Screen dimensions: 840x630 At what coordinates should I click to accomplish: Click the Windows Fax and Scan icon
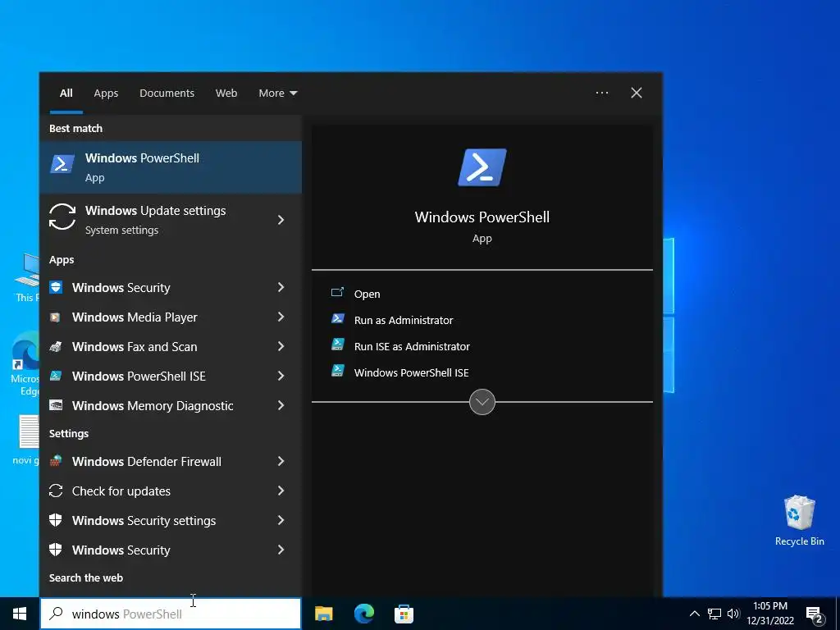(x=55, y=347)
